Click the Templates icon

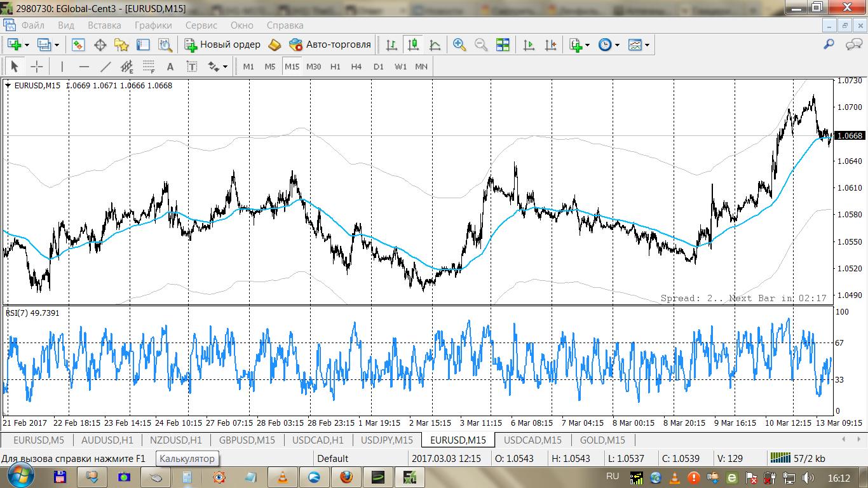pyautogui.click(x=635, y=44)
